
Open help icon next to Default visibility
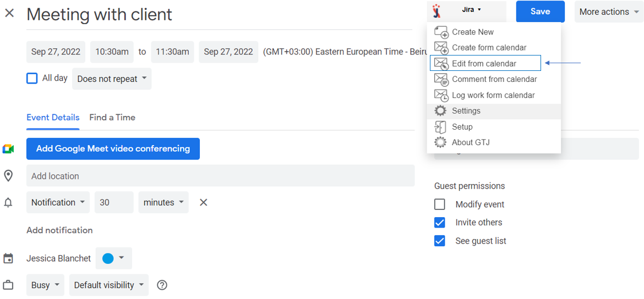pyautogui.click(x=162, y=285)
